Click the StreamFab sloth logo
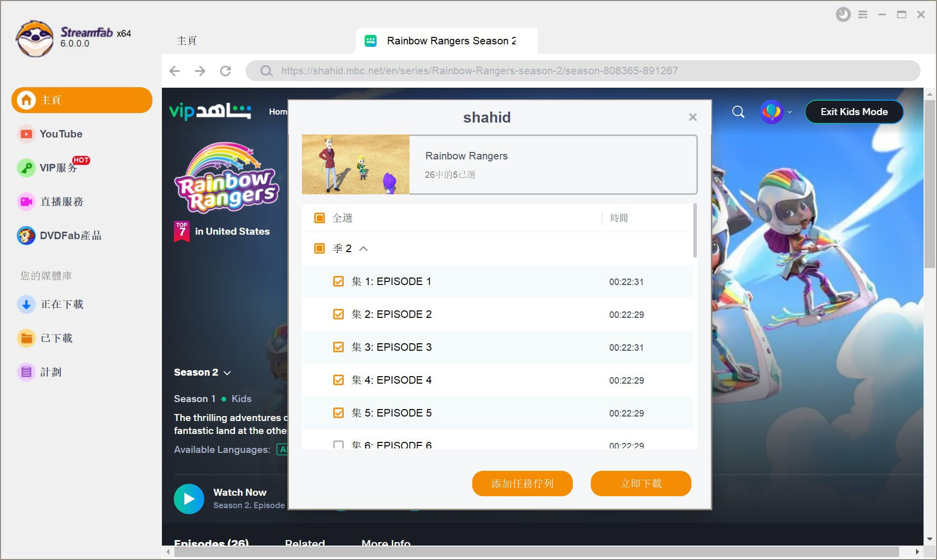Image resolution: width=937 pixels, height=560 pixels. pos(34,38)
